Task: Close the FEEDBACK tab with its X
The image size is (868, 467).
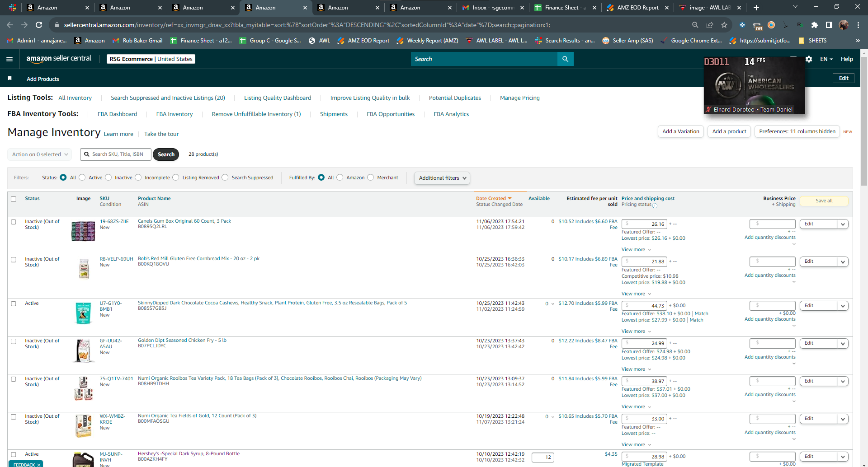Action: (39, 465)
